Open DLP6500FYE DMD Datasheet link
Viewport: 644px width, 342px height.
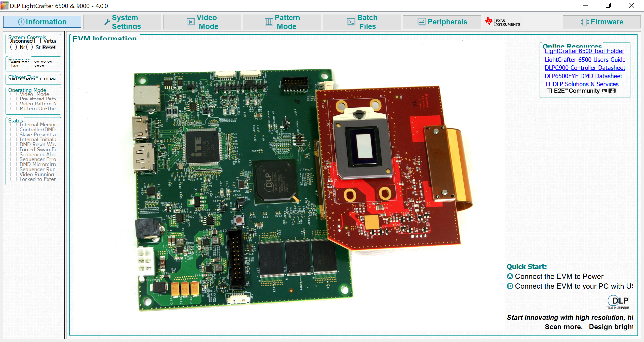tap(583, 76)
